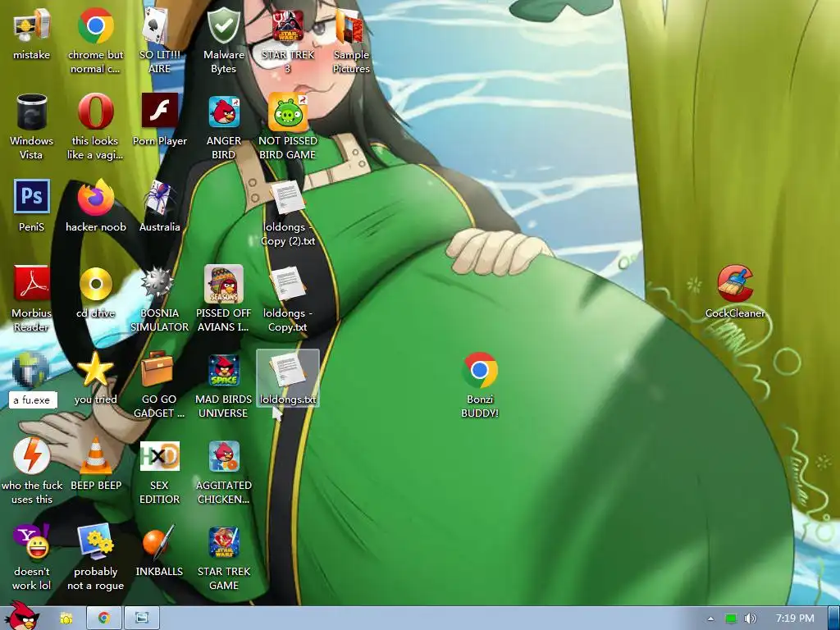Select the 'CockCleaner' CCleaner icon

[736, 284]
